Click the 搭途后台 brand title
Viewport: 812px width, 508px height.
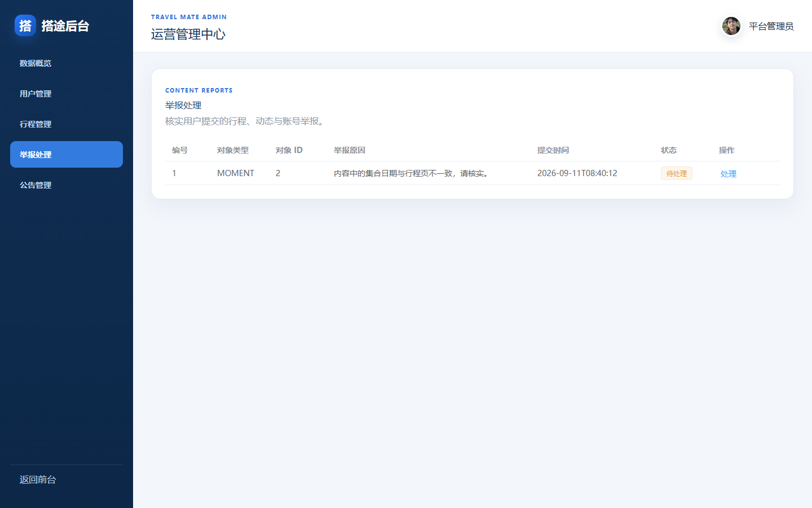[x=65, y=26]
